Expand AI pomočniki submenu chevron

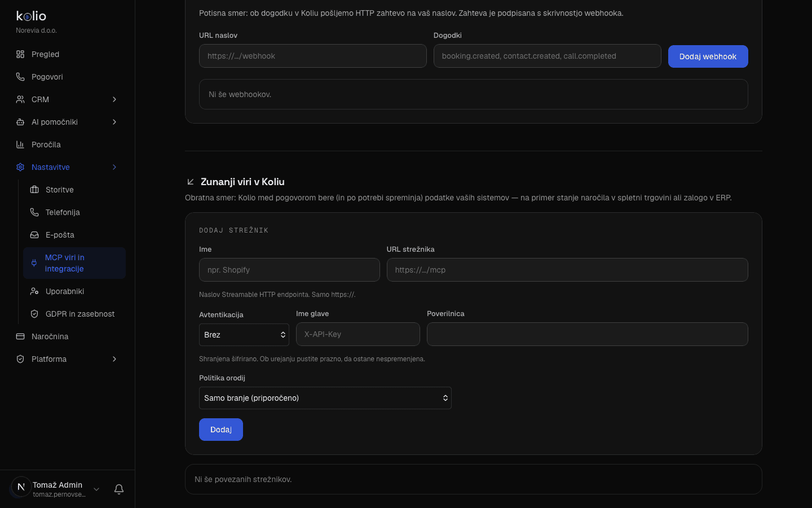coord(114,122)
